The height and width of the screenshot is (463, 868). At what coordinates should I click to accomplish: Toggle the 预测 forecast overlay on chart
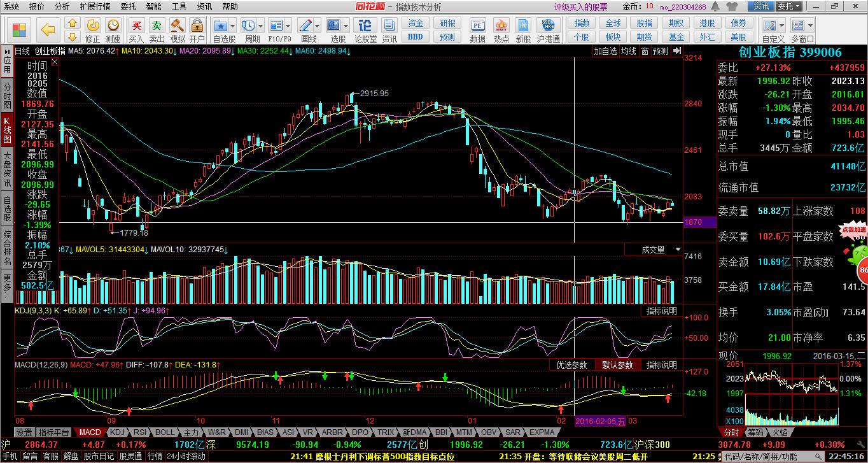click(x=661, y=51)
